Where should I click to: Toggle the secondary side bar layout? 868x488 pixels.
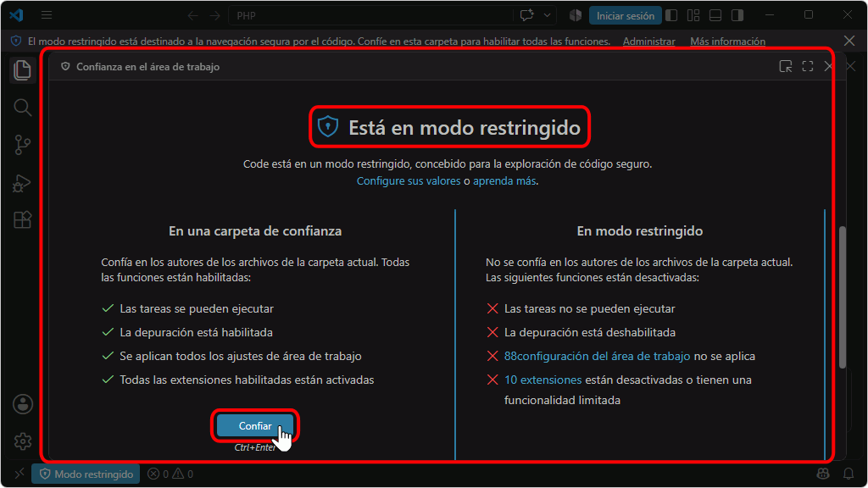click(x=737, y=15)
